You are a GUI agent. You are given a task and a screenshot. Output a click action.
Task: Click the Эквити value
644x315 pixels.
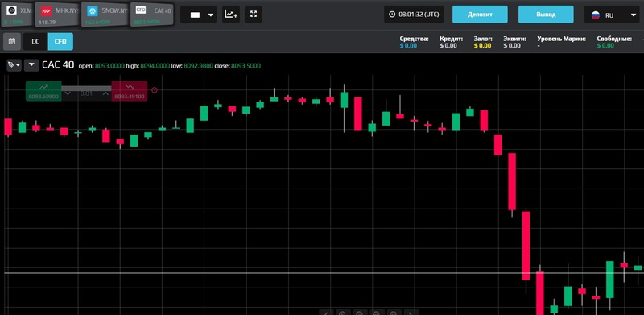click(512, 46)
